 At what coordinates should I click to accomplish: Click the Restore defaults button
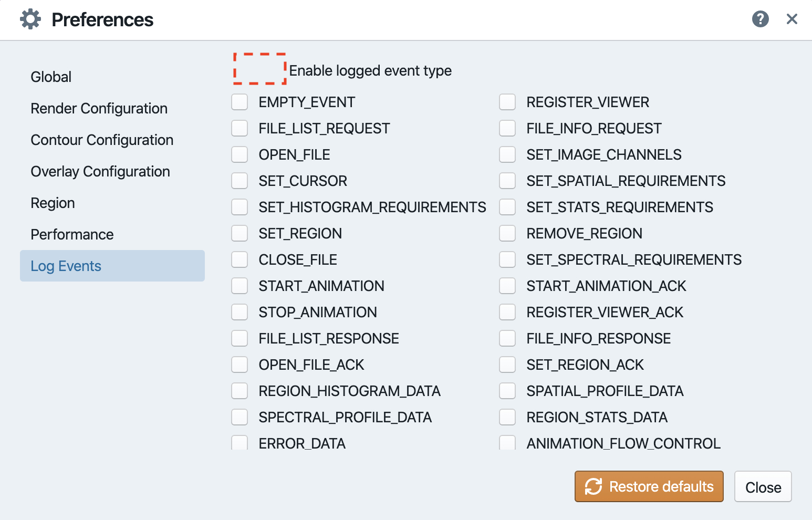pyautogui.click(x=649, y=486)
